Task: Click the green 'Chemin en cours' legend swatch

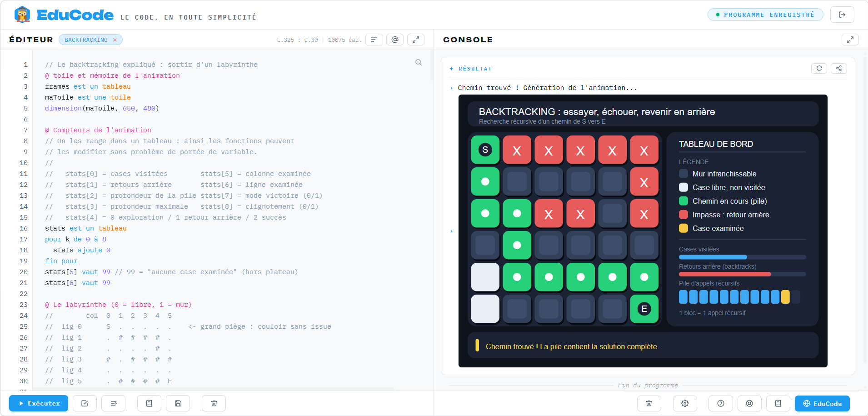Action: pyautogui.click(x=683, y=201)
